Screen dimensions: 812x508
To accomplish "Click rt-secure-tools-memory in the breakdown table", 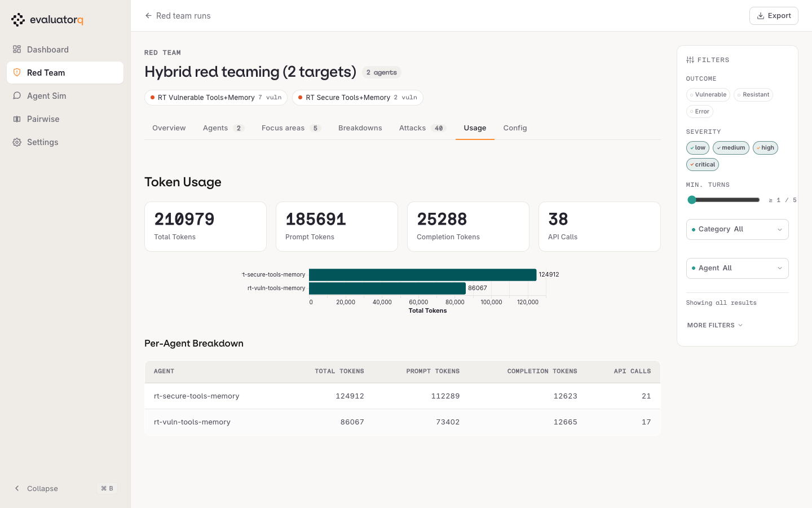I will tap(196, 396).
